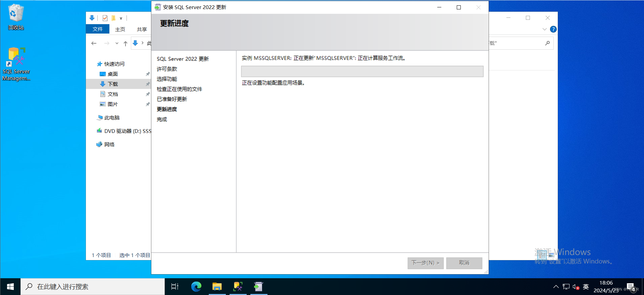Screen dimensions: 644x295
Task: Click the pin icon next to 图片
Action: [x=148, y=104]
